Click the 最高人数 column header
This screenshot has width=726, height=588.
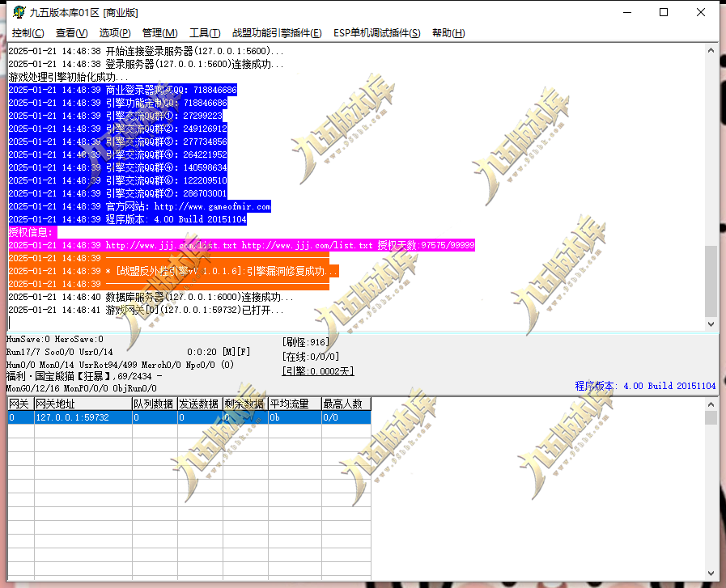click(346, 404)
